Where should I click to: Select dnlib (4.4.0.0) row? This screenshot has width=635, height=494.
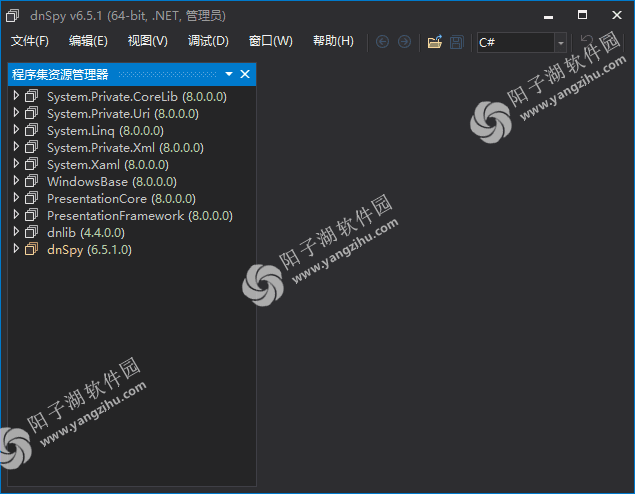coord(132,232)
